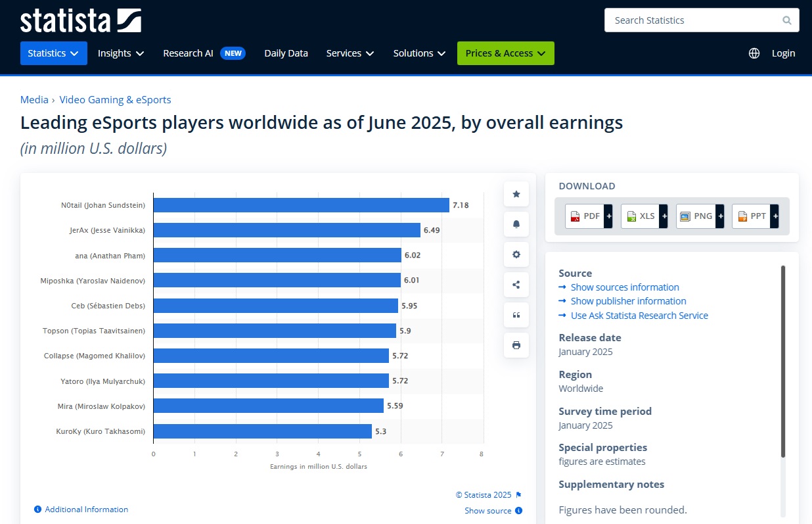This screenshot has width=812, height=524.
Task: Click Additional Information link
Action: click(x=87, y=510)
